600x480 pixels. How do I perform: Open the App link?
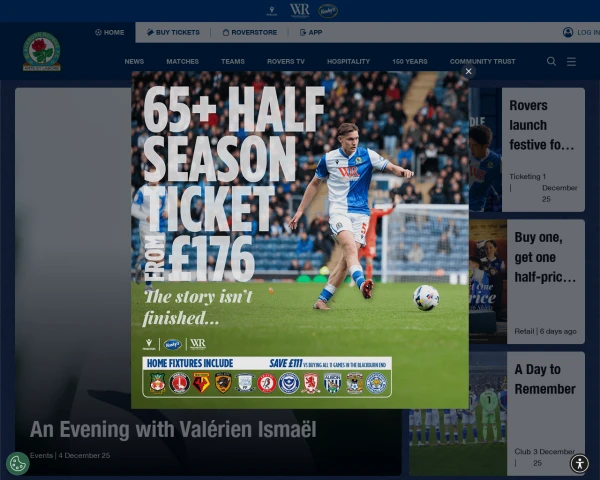311,32
